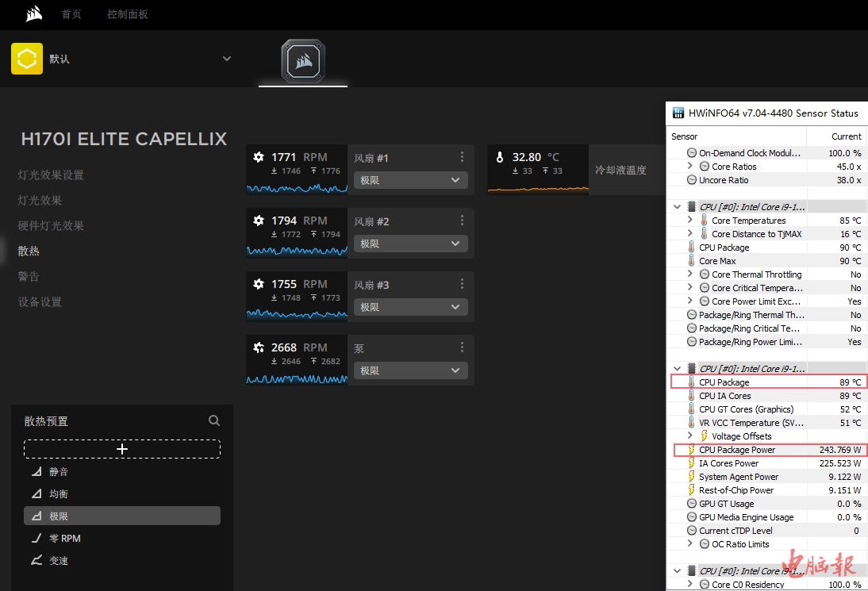
Task: Click the yellow default profile icon
Action: point(27,59)
